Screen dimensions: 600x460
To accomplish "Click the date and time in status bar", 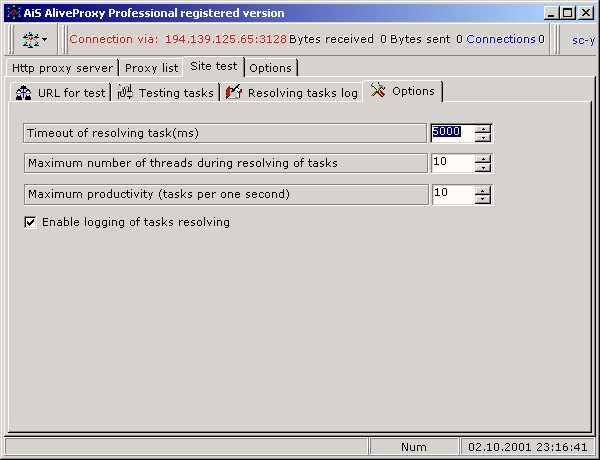I will [x=528, y=447].
